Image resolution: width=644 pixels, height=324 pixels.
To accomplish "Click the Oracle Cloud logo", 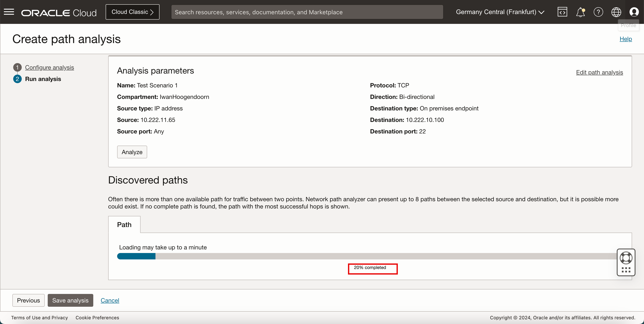I will (x=59, y=13).
